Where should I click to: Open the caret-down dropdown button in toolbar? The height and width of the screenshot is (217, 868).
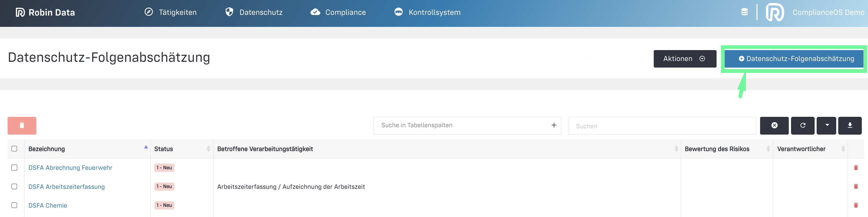coord(827,125)
